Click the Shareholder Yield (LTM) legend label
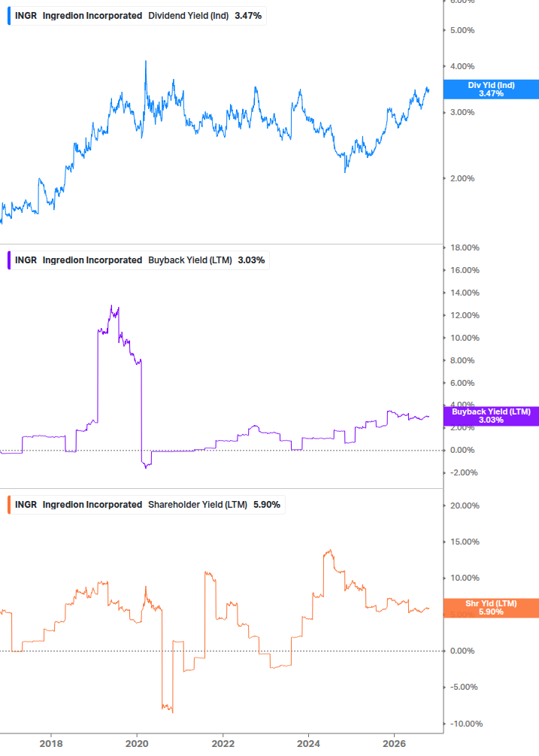539x756 pixels. coord(198,505)
